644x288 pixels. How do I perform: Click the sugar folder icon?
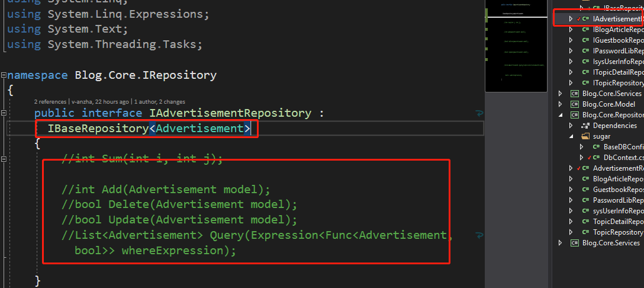[585, 136]
